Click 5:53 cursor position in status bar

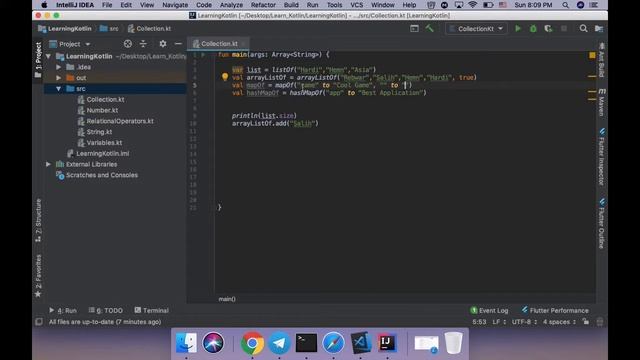[479, 322]
